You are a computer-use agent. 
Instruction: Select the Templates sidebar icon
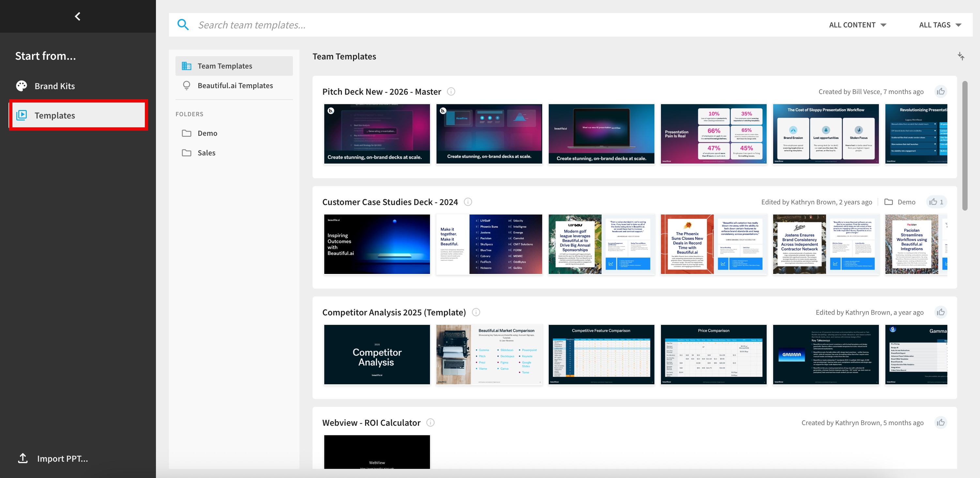click(x=22, y=115)
